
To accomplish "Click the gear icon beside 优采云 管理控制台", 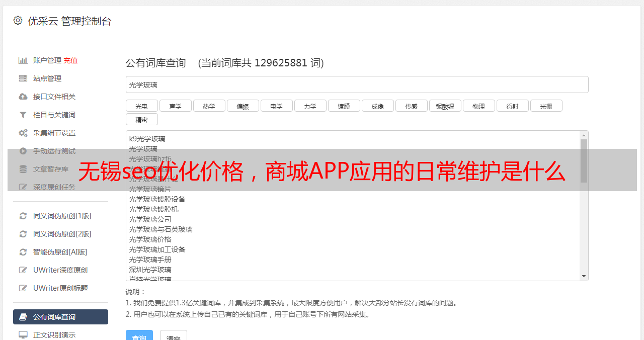I will point(18,21).
